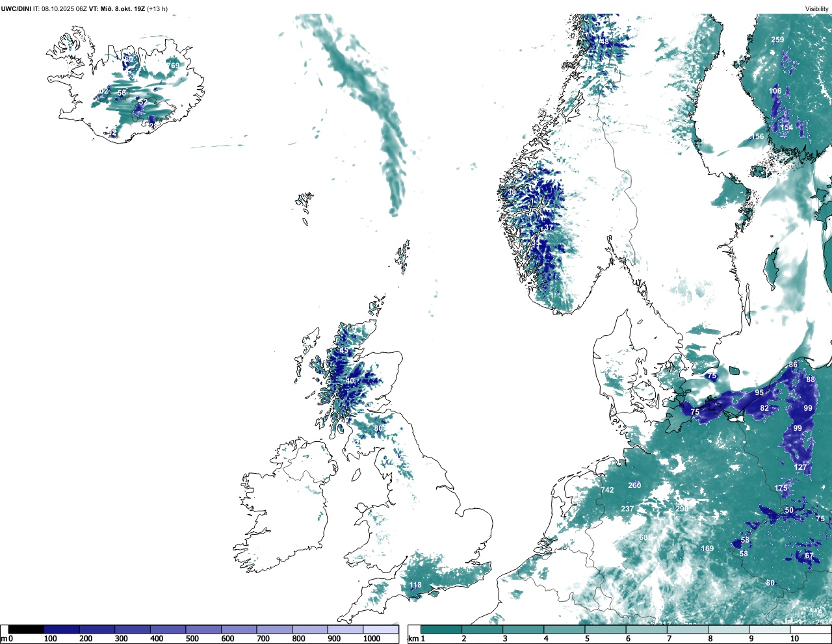Image resolution: width=832 pixels, height=644 pixels.
Task: Click the '237' visibility value on map
Action: tap(627, 509)
